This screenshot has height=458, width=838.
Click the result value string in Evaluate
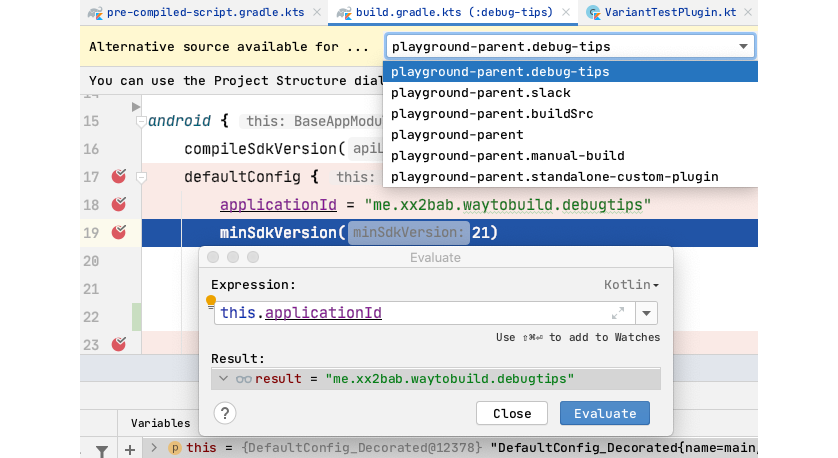click(450, 379)
